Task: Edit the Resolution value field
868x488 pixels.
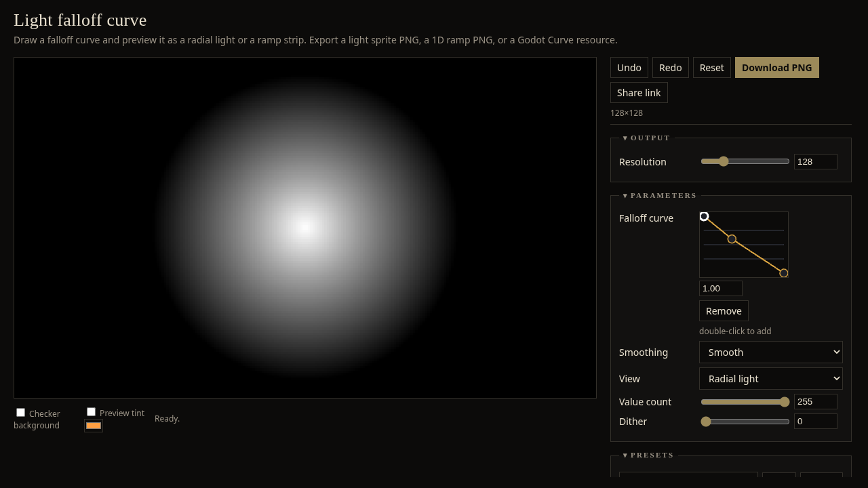Action: (x=815, y=161)
